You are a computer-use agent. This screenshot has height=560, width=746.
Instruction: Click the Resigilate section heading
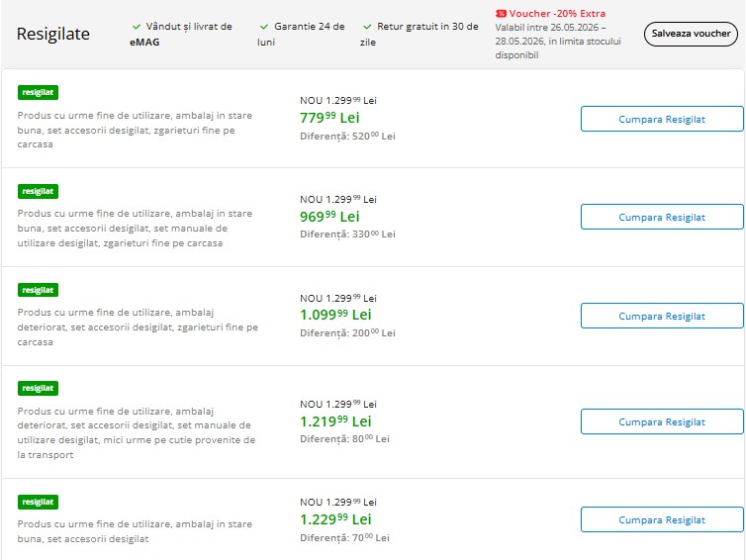pos(53,35)
